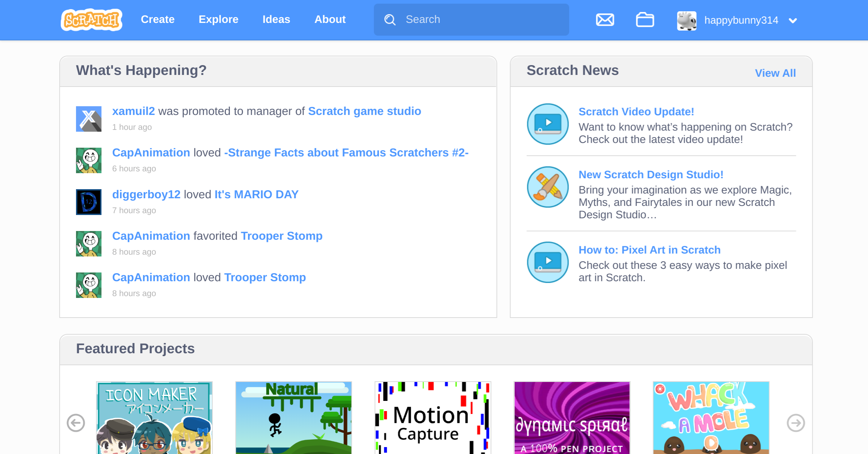
Task: Open the About menu item
Action: [330, 19]
